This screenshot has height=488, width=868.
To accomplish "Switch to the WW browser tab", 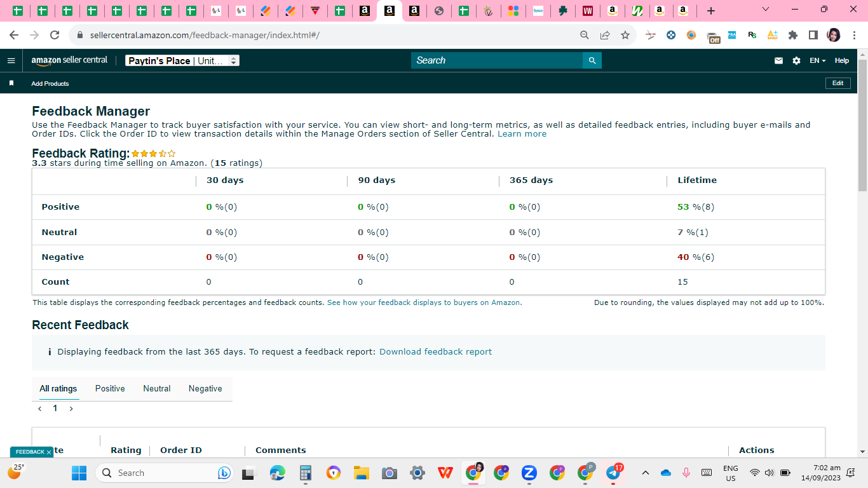I will (x=588, y=11).
